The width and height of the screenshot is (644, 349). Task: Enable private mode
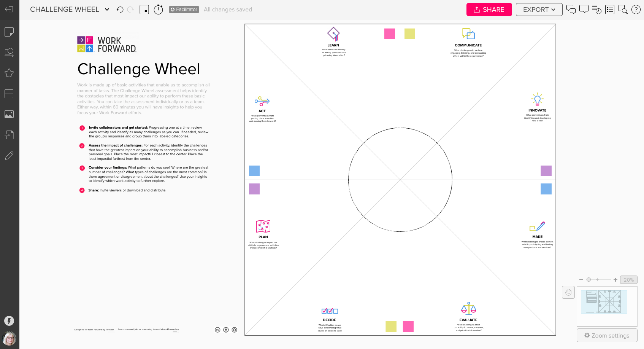pos(144,9)
